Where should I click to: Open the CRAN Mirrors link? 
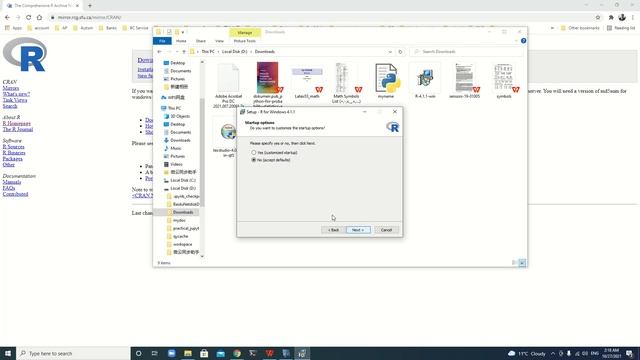11,88
